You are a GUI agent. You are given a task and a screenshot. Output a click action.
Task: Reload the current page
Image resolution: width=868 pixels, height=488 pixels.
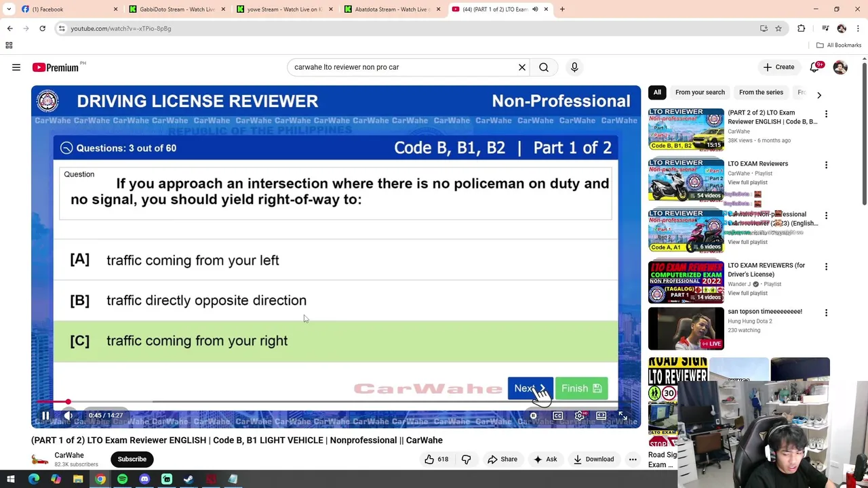(x=42, y=28)
